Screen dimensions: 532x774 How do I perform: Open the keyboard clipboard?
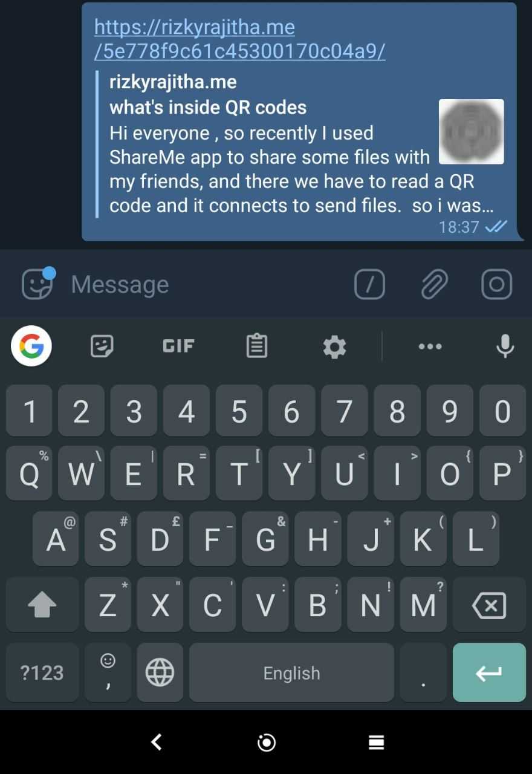(x=257, y=346)
